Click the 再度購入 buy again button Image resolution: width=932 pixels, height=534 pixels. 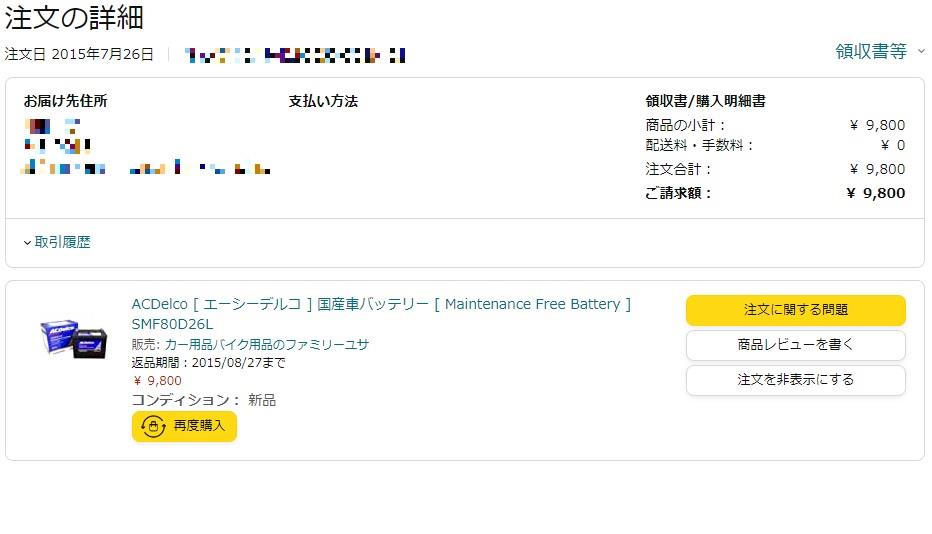click(184, 426)
